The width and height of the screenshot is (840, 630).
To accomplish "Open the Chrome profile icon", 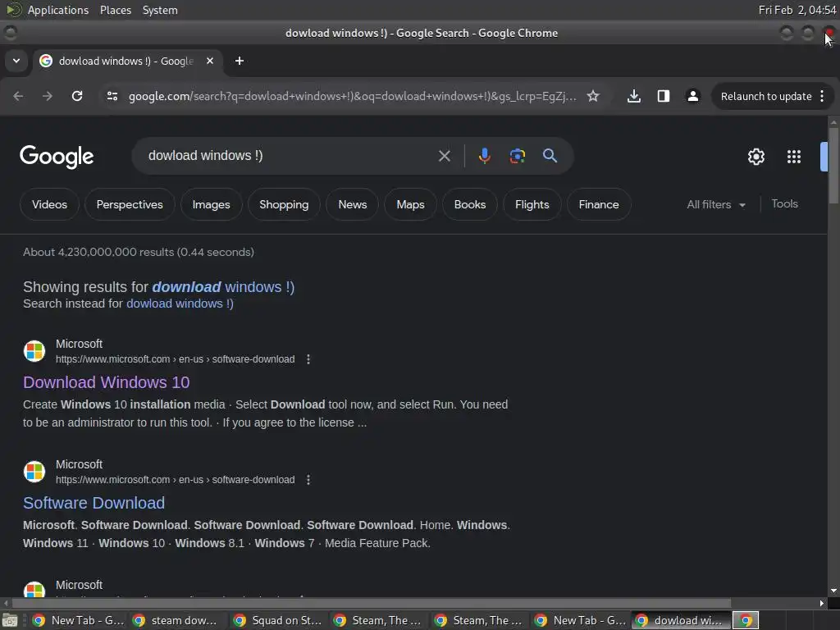I will 692,96.
